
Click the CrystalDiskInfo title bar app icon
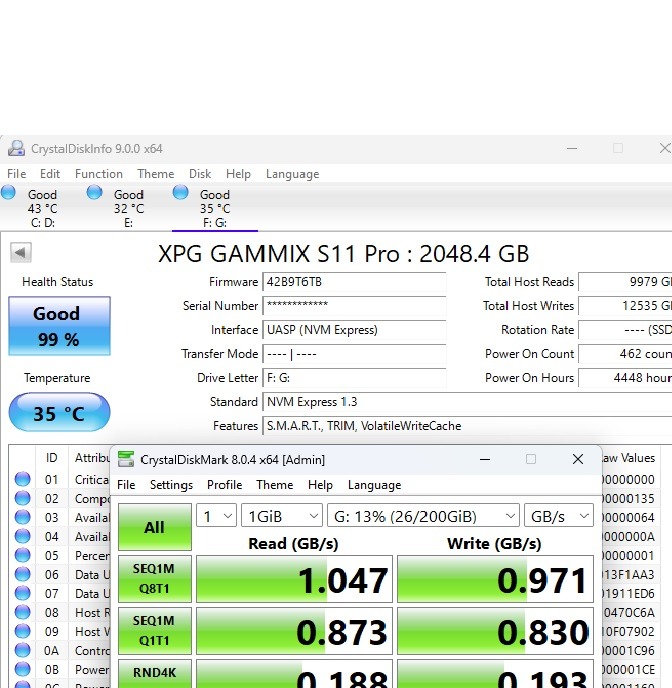point(17,148)
